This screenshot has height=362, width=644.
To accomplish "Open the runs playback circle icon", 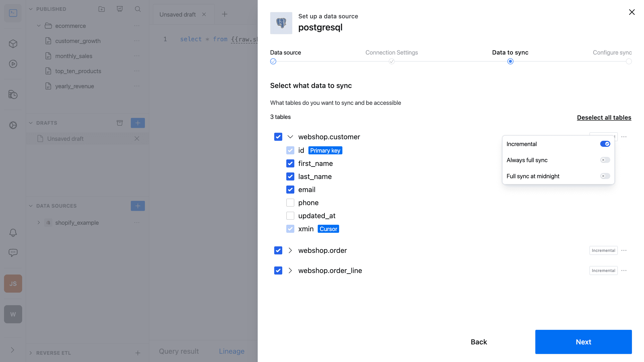I will (13, 64).
